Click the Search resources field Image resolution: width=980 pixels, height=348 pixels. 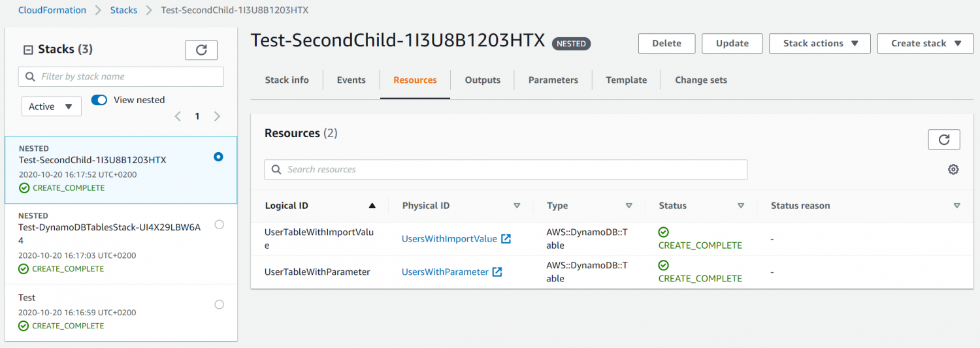[x=510, y=170]
